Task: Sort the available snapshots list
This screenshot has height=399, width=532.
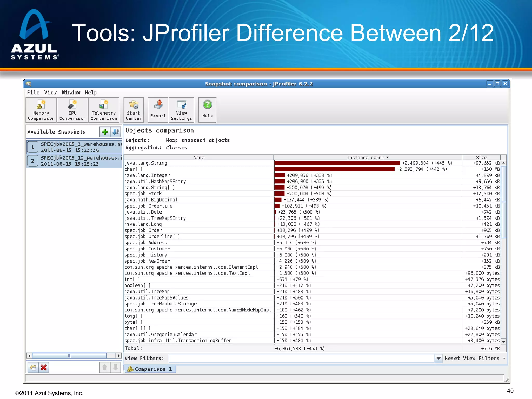Action: pos(116,132)
